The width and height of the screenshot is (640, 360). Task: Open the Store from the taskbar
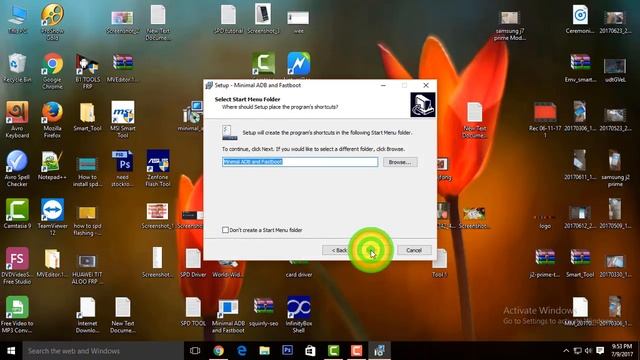pyautogui.click(x=310, y=351)
